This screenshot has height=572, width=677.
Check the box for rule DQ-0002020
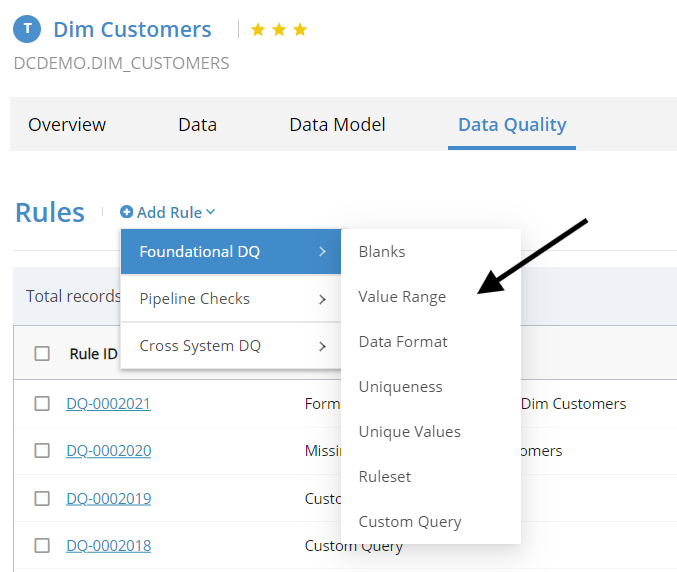[x=42, y=451]
